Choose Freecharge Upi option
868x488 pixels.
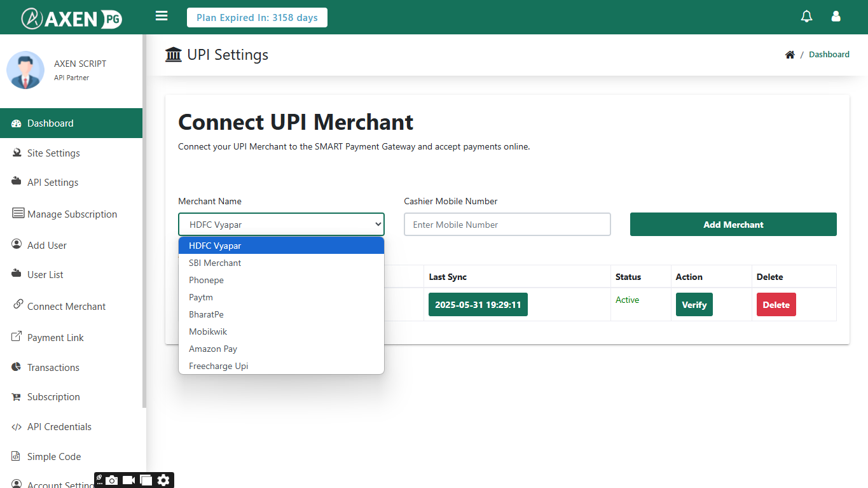(281, 366)
